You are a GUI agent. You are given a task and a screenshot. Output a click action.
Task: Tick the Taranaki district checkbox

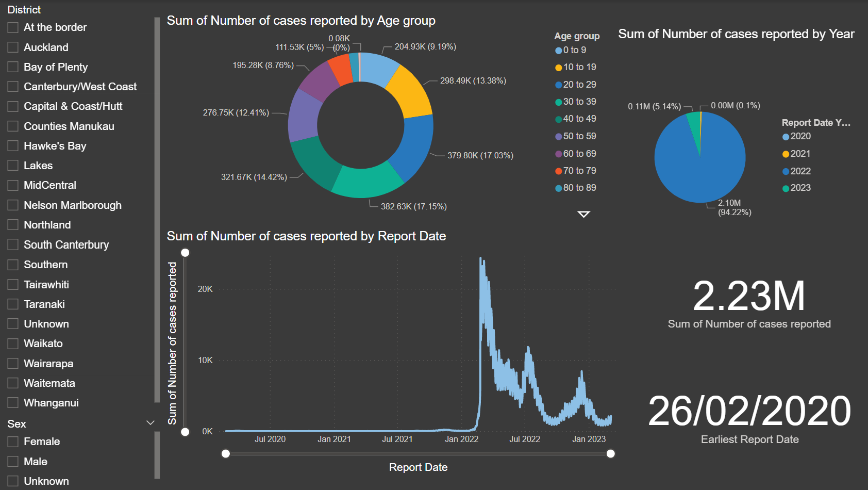click(x=13, y=304)
